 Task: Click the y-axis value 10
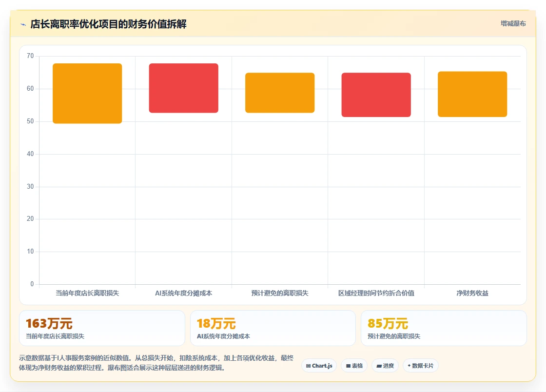coord(30,252)
